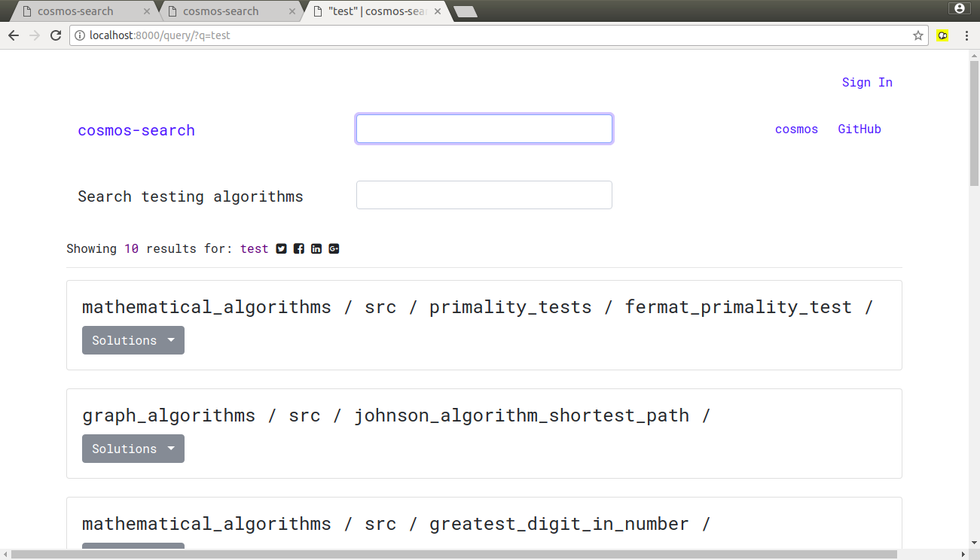Share results on Facebook icon
This screenshot has height=560, width=980.
(299, 249)
